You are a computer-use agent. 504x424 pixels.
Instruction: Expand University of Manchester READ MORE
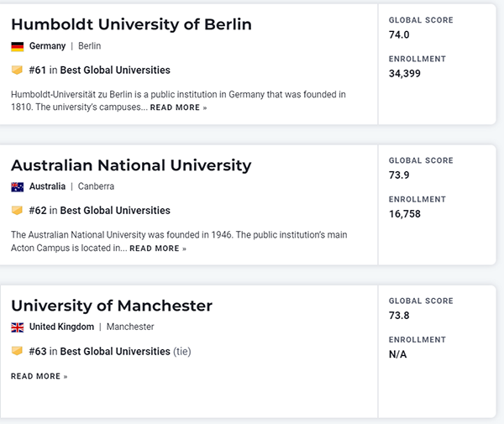[39, 376]
